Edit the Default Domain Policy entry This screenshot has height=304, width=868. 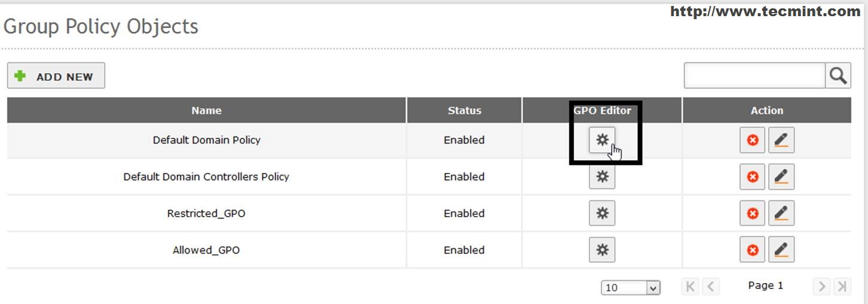click(781, 140)
